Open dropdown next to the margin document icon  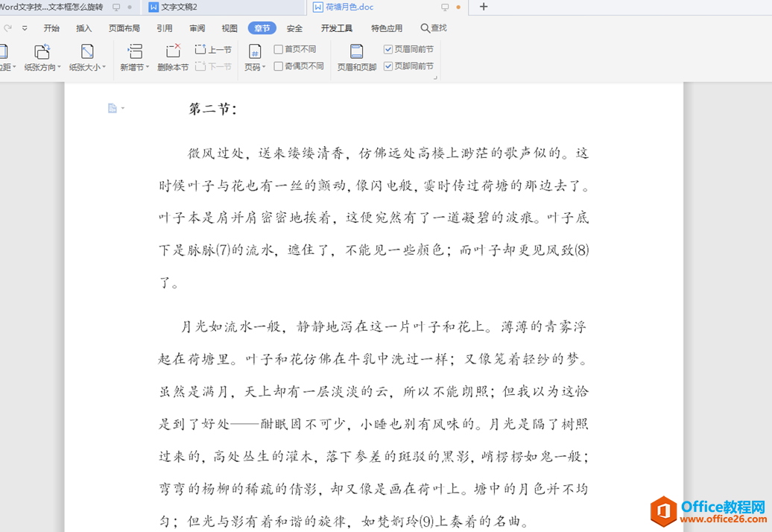click(x=123, y=108)
